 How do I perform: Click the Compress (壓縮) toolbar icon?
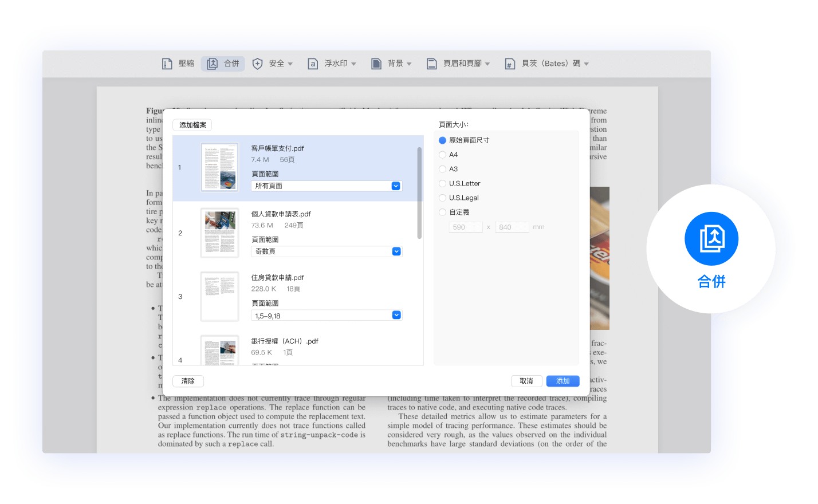pos(167,64)
